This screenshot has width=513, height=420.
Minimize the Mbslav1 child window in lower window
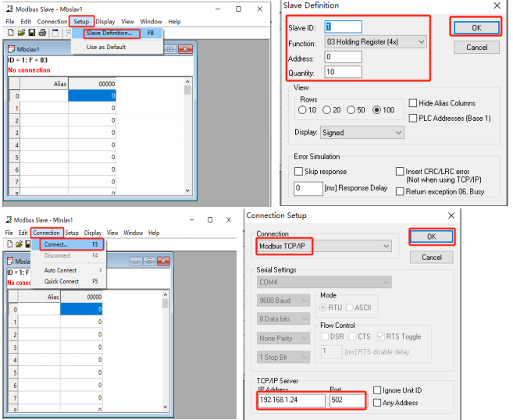point(136,261)
